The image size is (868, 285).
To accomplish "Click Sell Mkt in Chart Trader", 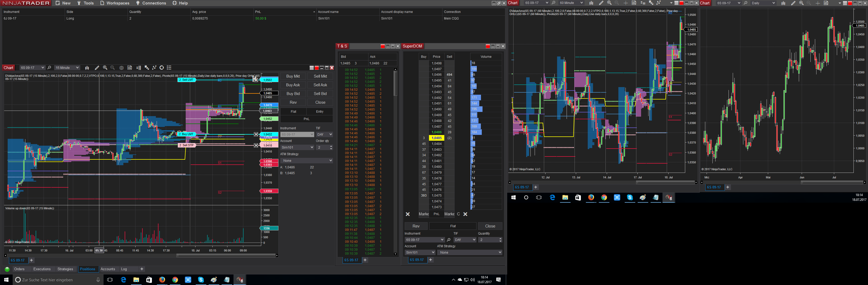I will click(x=320, y=76).
